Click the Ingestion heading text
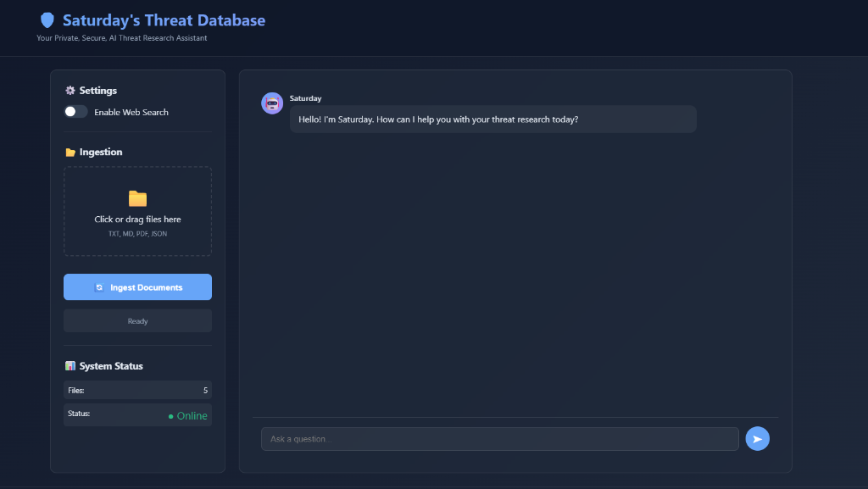Viewport: 868px width, 489px height. [x=101, y=152]
